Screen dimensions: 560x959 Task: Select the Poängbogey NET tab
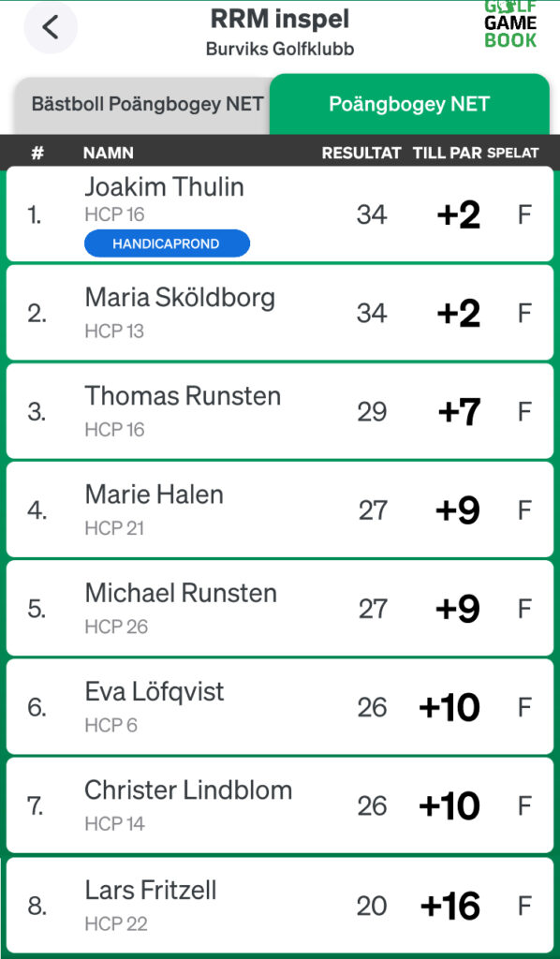[409, 104]
